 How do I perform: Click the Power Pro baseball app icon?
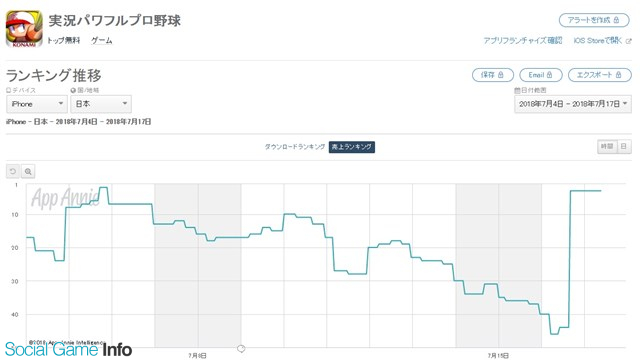[24, 29]
